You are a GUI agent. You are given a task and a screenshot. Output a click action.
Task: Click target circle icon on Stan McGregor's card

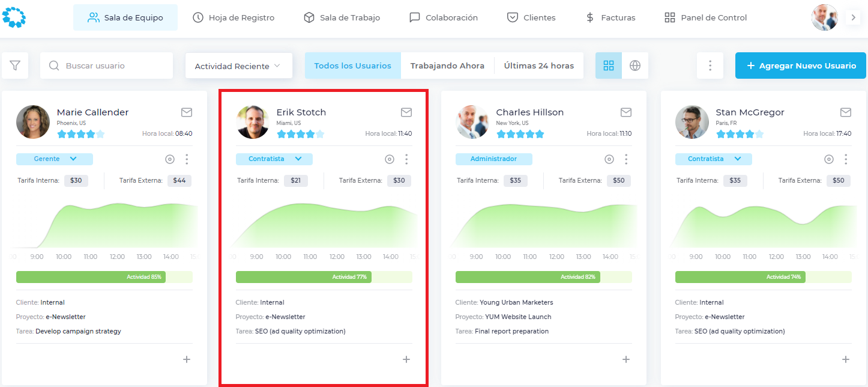[x=829, y=159]
